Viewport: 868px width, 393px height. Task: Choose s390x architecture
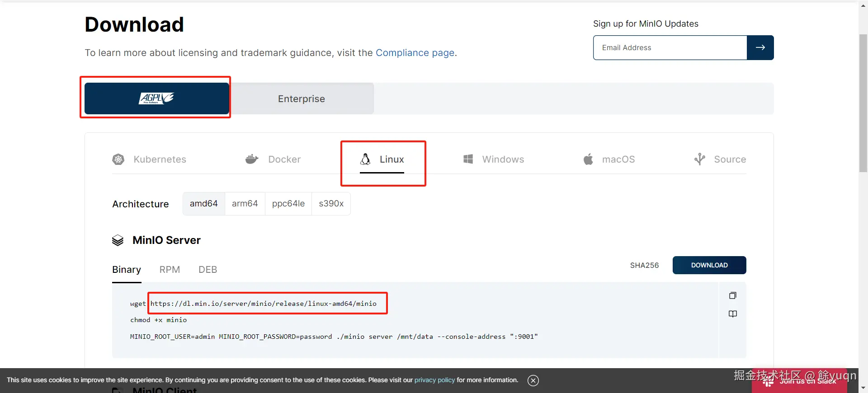click(331, 204)
